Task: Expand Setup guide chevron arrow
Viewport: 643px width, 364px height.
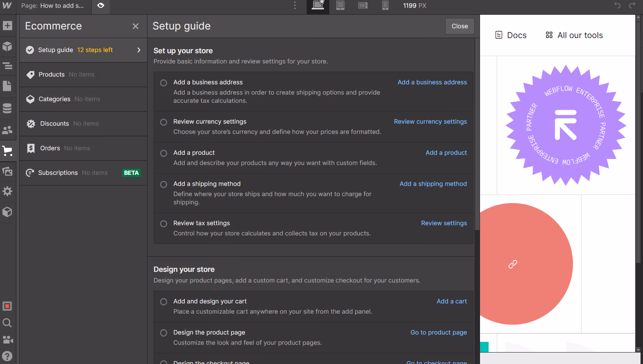Action: 139,50
